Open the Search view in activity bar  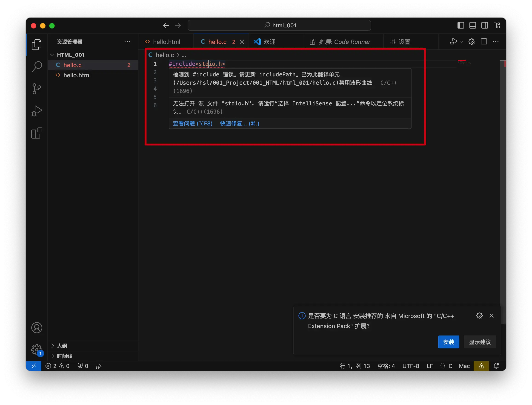(37, 67)
